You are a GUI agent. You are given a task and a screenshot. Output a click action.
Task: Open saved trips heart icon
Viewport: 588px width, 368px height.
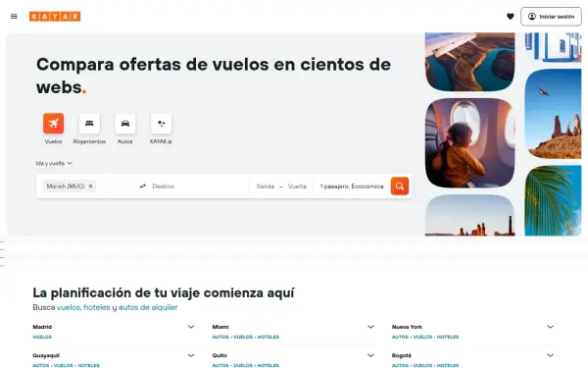click(x=510, y=17)
